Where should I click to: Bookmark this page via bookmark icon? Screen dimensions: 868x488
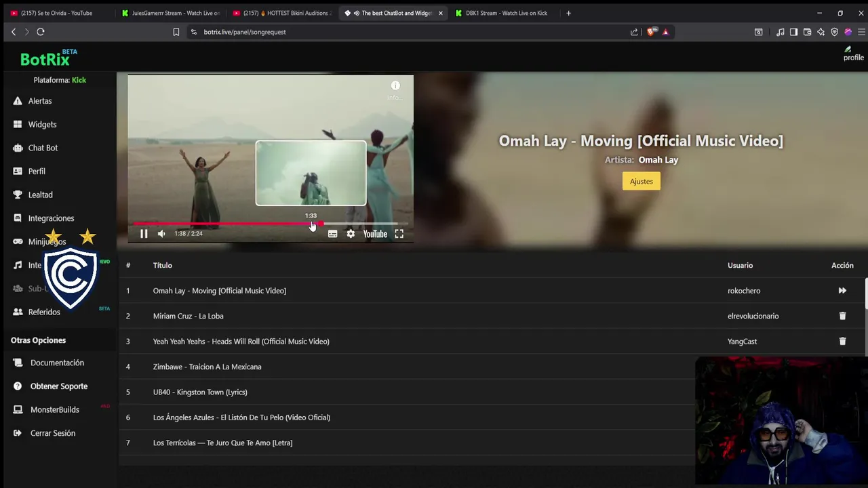pos(176,32)
